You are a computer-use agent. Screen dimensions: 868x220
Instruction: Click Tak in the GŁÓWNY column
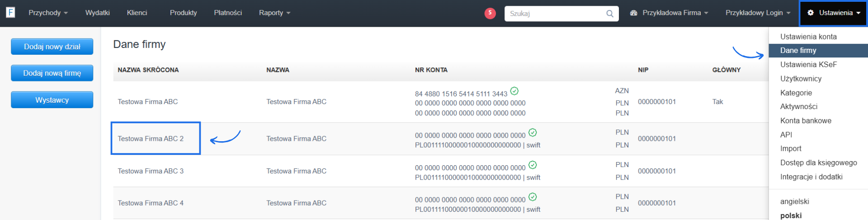[717, 102]
